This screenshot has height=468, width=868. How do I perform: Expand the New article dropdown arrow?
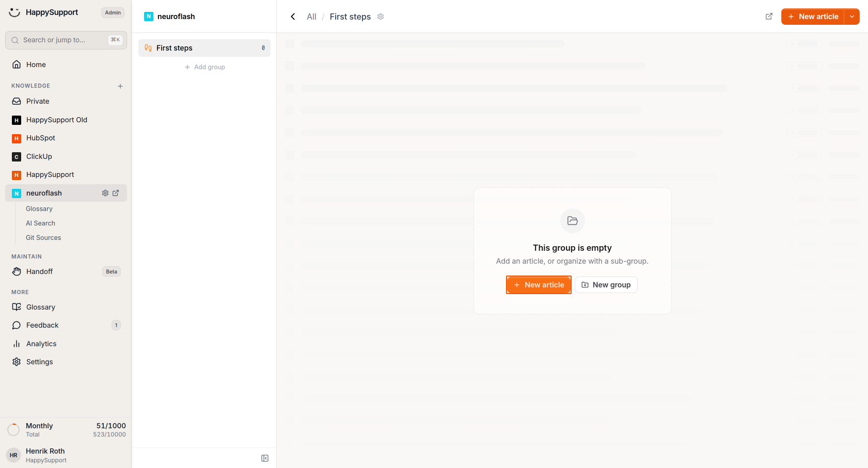click(852, 17)
